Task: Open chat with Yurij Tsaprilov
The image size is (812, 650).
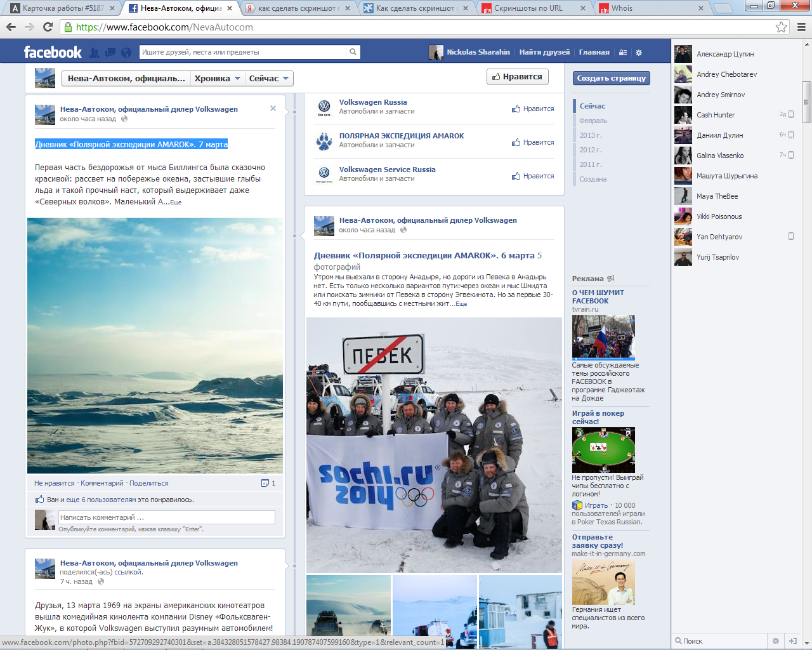Action: click(x=736, y=257)
